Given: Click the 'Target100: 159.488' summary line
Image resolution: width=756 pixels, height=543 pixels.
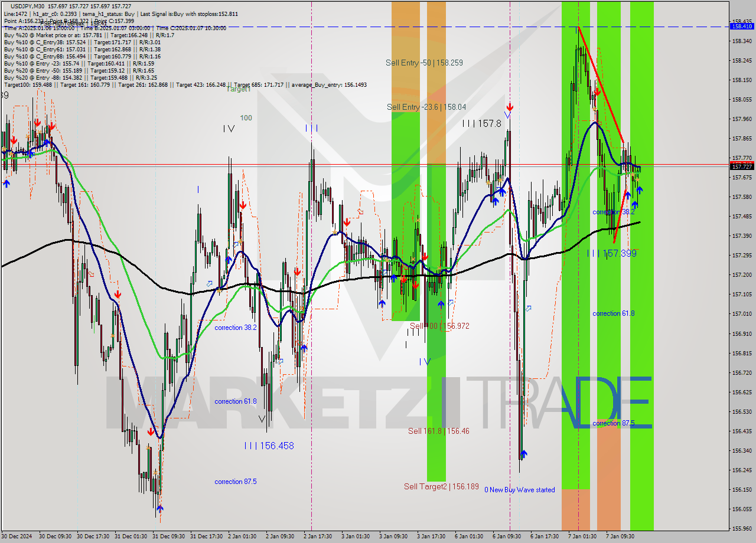Looking at the screenshot, I should [x=185, y=85].
